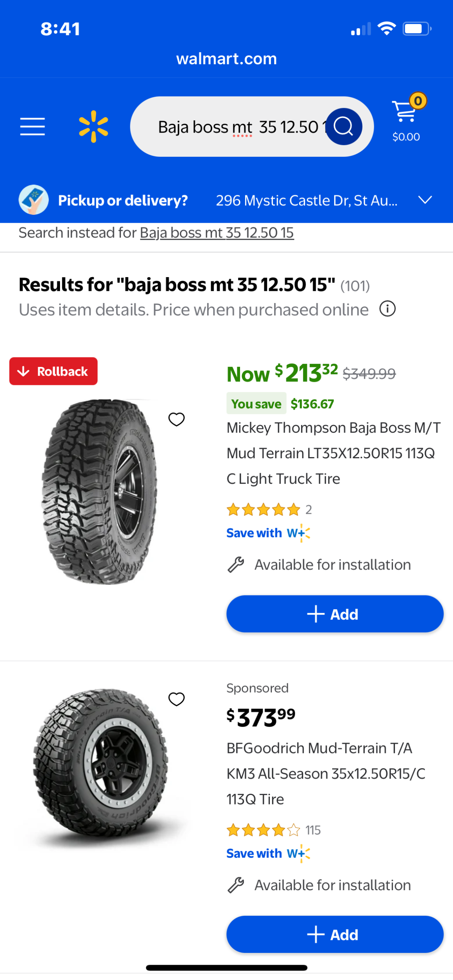Tap the pickup or delivery phone icon
Image resolution: width=453 pixels, height=980 pixels.
pyautogui.click(x=34, y=200)
